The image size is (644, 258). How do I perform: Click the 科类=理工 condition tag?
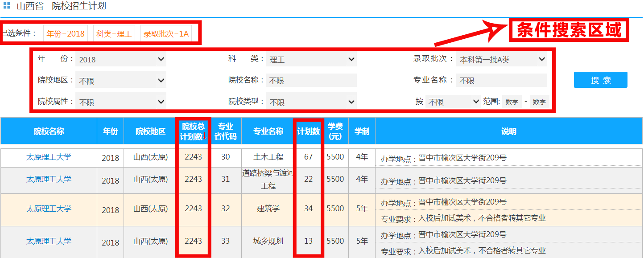pos(114,34)
